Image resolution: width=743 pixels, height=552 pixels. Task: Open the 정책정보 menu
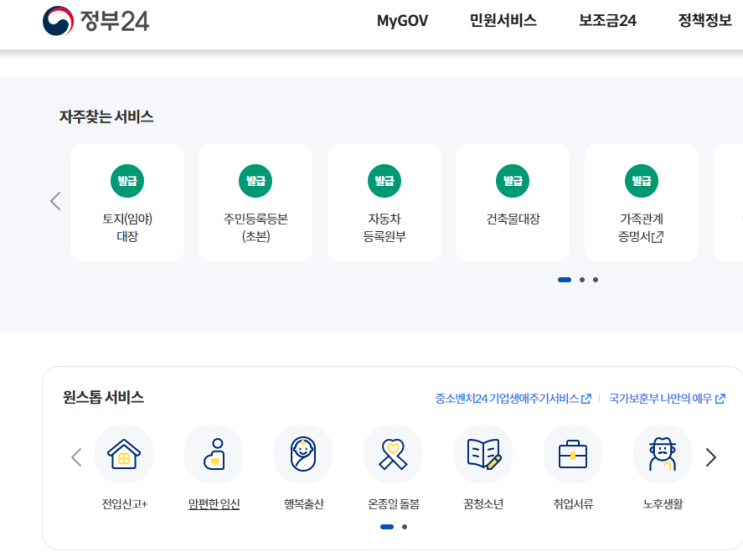(x=705, y=20)
